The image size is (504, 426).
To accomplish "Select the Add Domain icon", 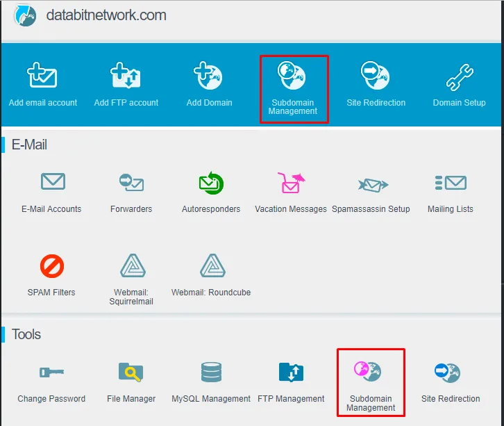I will [x=209, y=76].
